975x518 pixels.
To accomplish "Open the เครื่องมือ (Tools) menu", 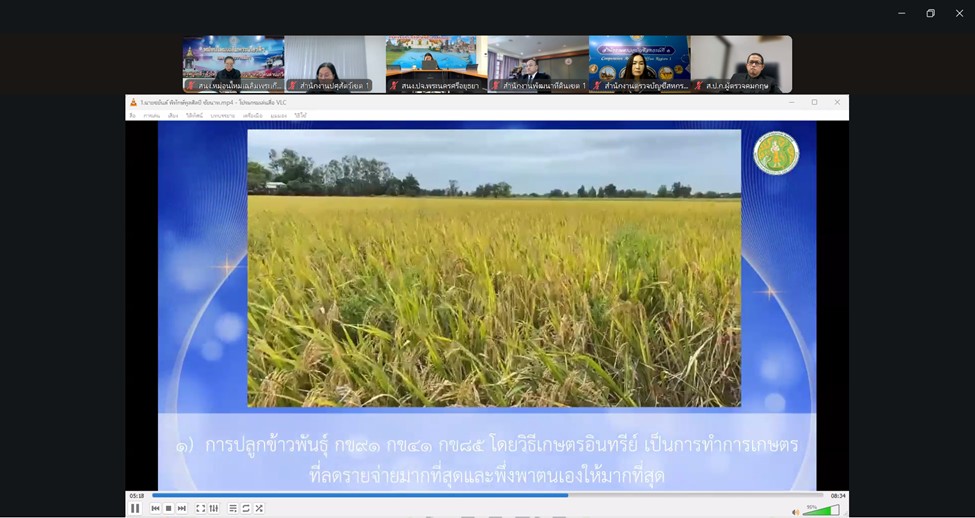I will click(x=252, y=116).
